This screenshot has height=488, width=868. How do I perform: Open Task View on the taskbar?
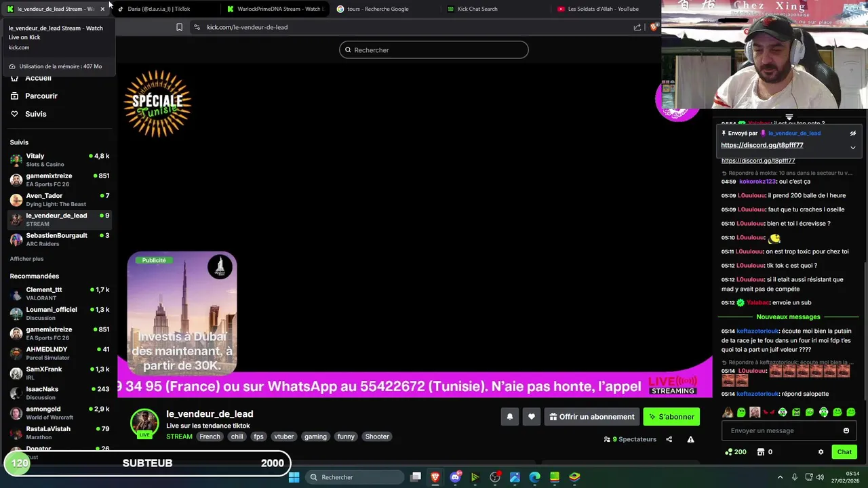coord(416,477)
